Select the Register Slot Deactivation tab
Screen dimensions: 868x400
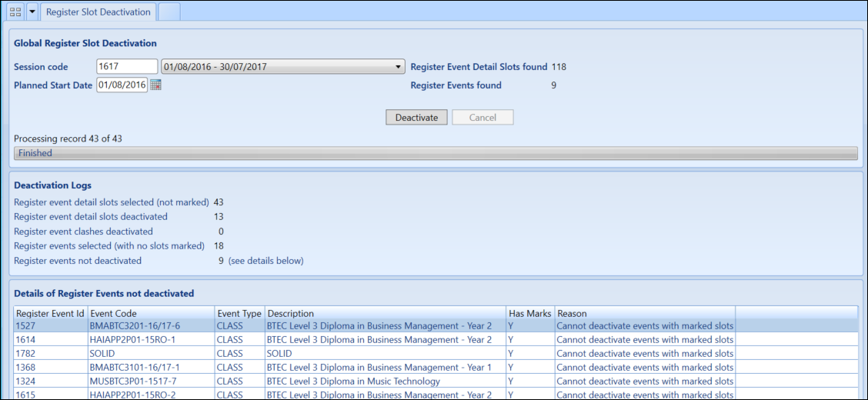(98, 12)
